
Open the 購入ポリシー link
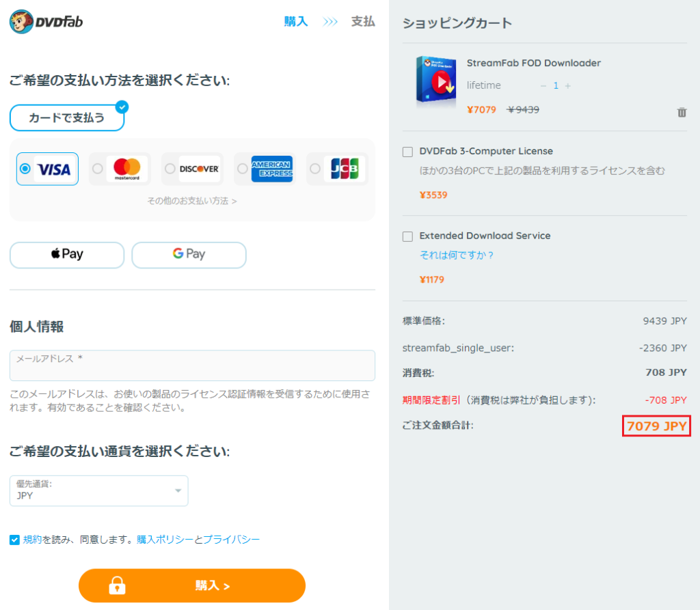165,540
